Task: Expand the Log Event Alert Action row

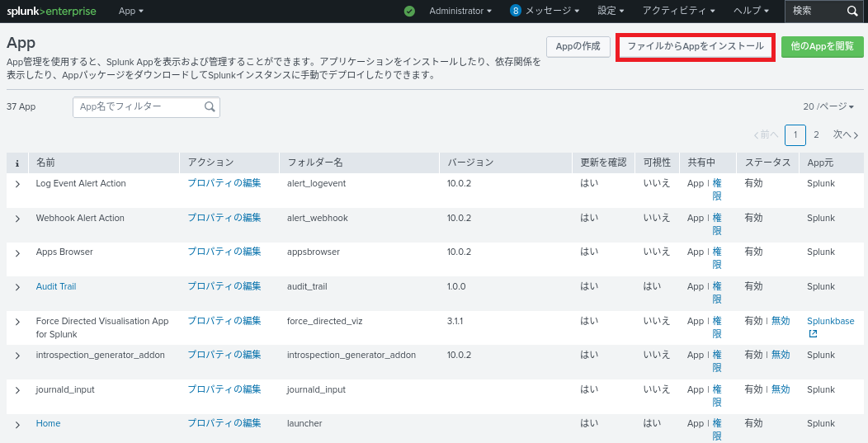Action: click(x=17, y=184)
